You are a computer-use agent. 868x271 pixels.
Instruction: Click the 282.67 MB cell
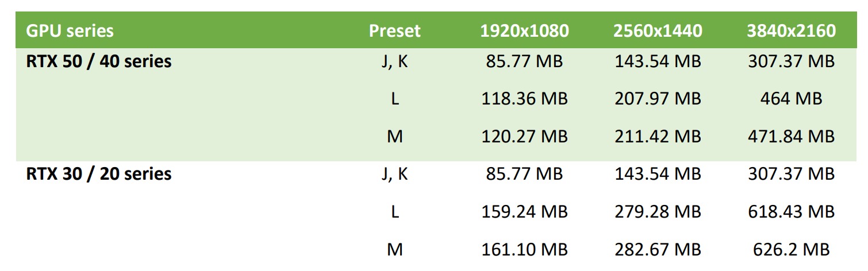658,250
